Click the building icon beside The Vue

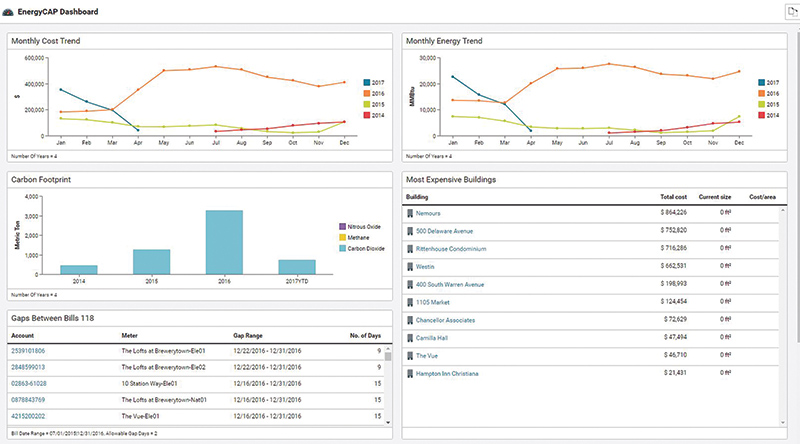[x=410, y=356]
